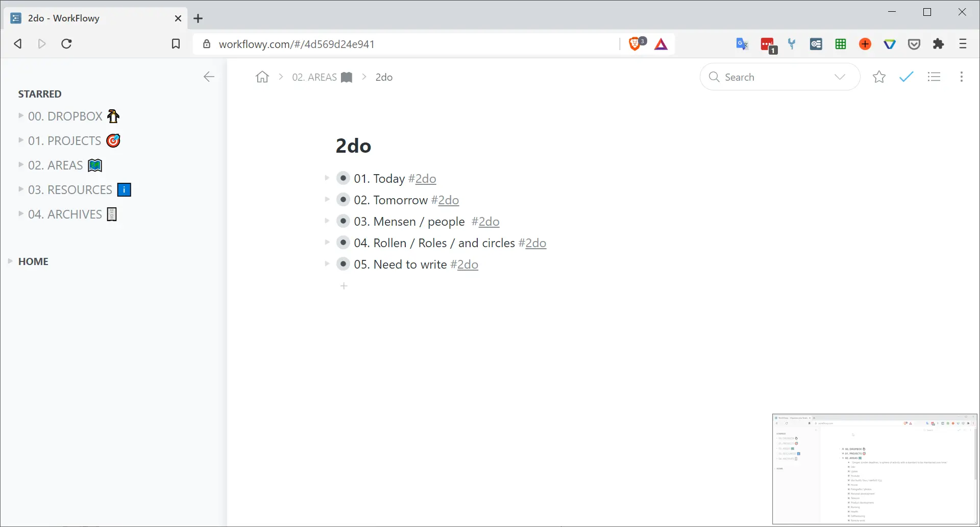980x527 pixels.
Task: Open the search options dropdown arrow
Action: (x=840, y=77)
